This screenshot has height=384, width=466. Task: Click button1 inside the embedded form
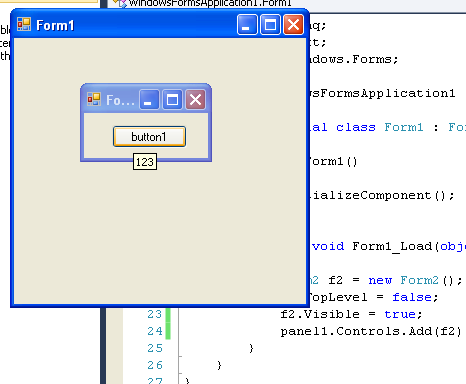click(x=149, y=136)
